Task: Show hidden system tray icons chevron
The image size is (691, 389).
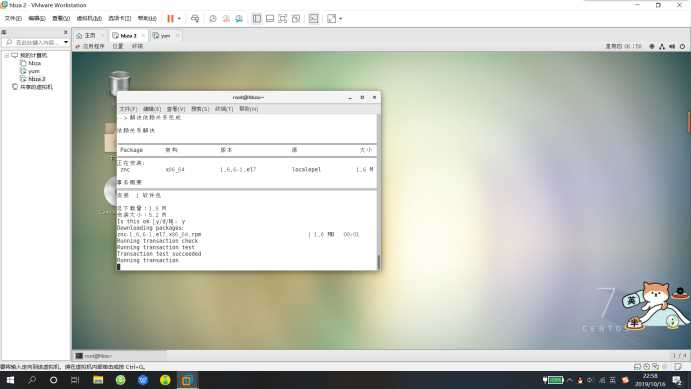Action: (570, 380)
